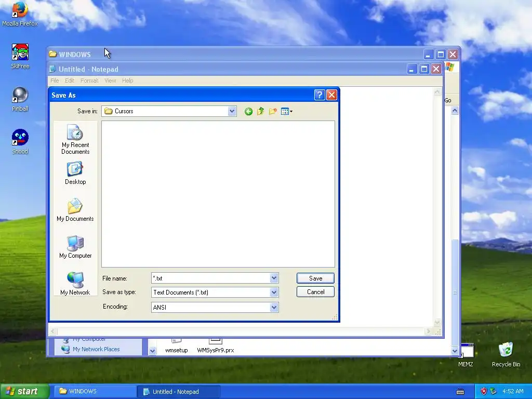
Task: Click the WINDOWS explorer scrollbar thumb
Action: pos(455,292)
